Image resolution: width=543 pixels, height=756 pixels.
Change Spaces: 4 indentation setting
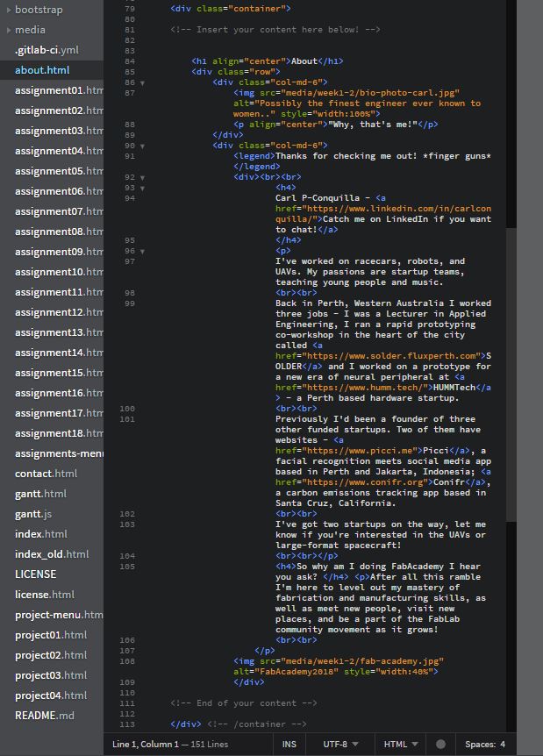pos(485,745)
